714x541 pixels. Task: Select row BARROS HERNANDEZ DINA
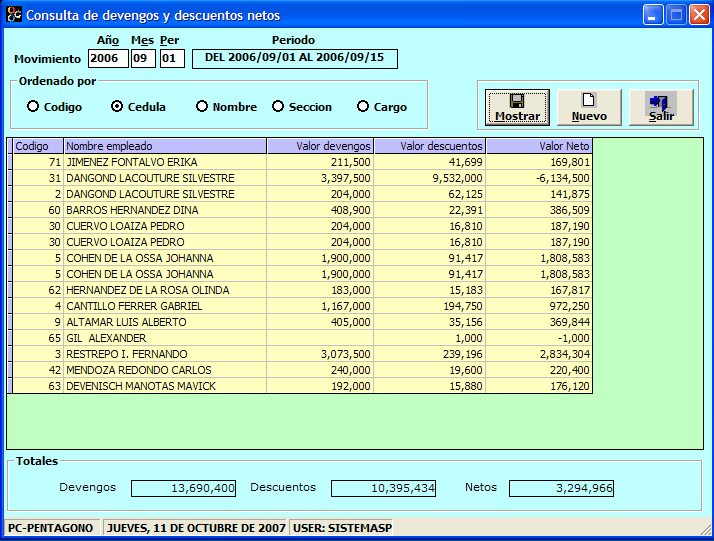[x=302, y=210]
